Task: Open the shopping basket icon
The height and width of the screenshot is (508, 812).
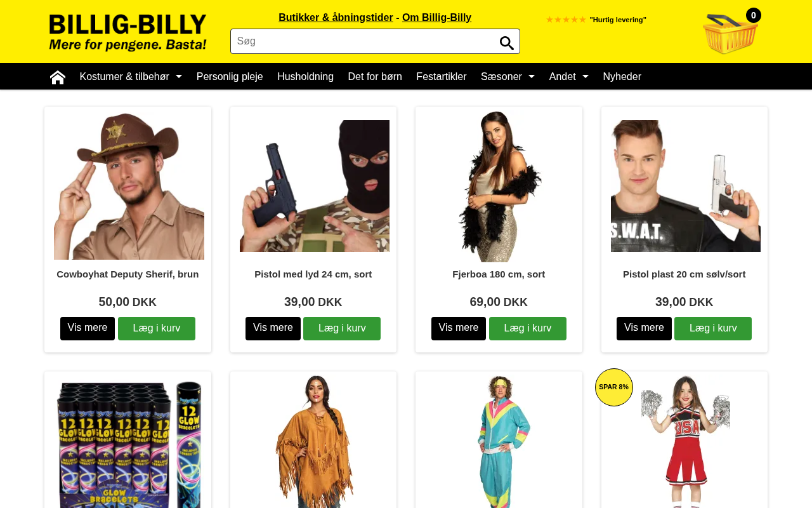Action: click(x=730, y=34)
